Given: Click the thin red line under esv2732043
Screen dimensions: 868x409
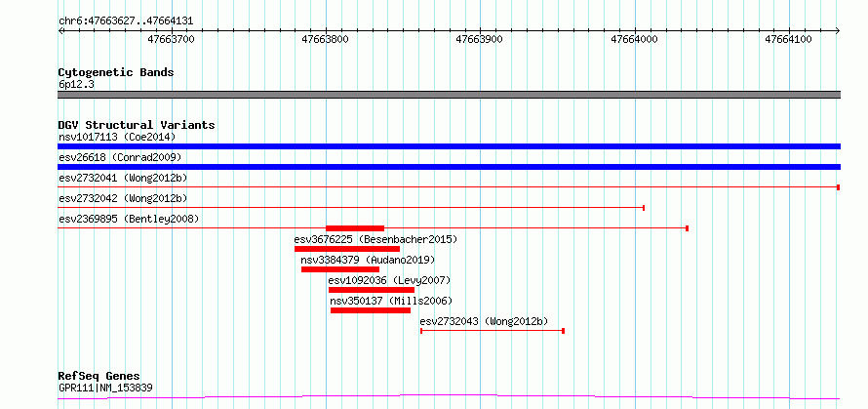Looking at the screenshot, I should 493,331.
